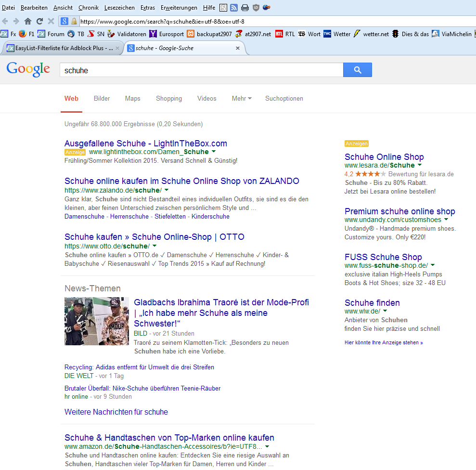This screenshot has width=476, height=470.
Task: Close the EasyList-Filterliste tab
Action: tap(117, 48)
